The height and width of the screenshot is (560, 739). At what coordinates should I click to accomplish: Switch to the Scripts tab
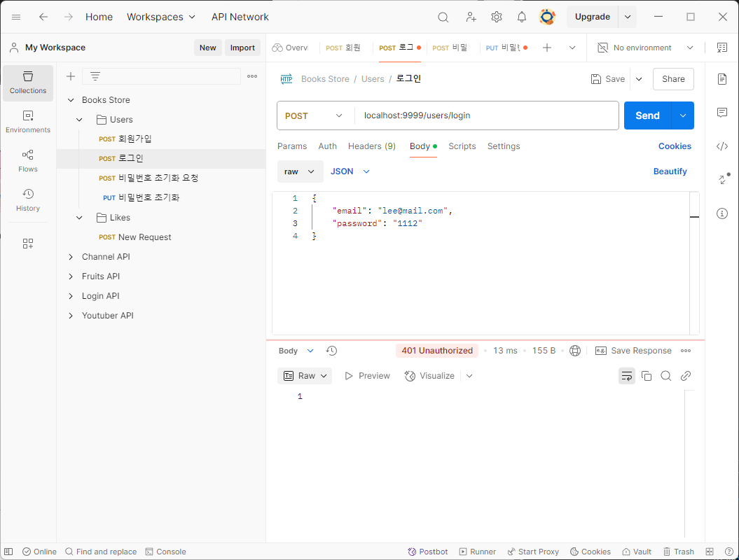point(462,146)
